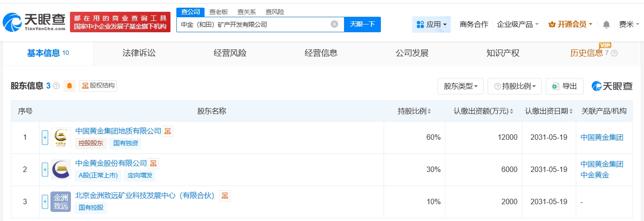Open the 经营风险 tab
The width and height of the screenshot is (644, 221).
pos(230,53)
